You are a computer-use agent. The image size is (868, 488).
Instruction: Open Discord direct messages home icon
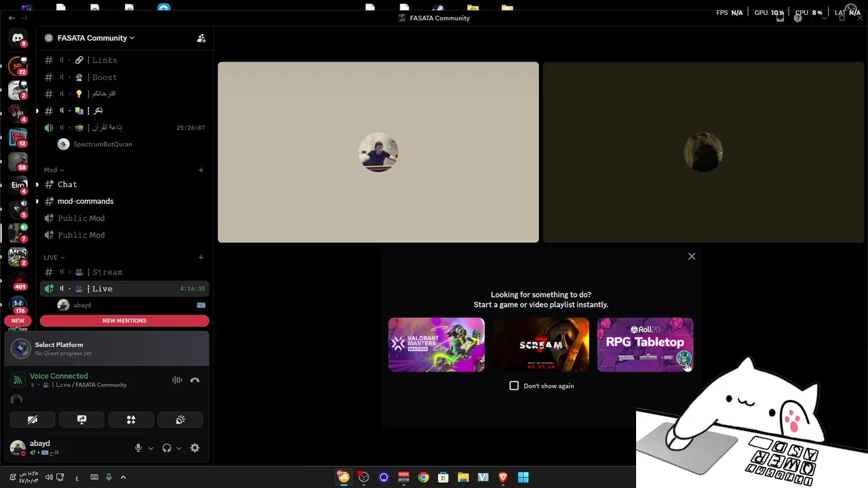pyautogui.click(x=18, y=39)
